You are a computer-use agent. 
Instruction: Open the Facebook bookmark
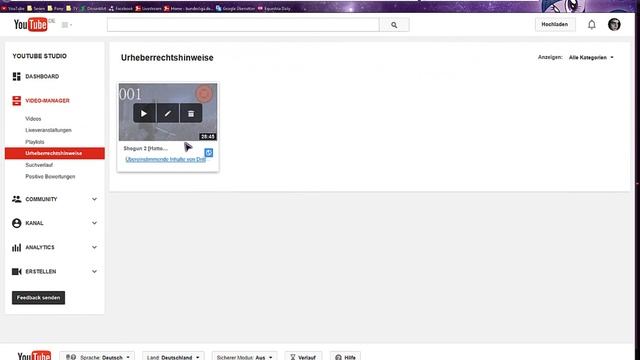[x=120, y=8]
